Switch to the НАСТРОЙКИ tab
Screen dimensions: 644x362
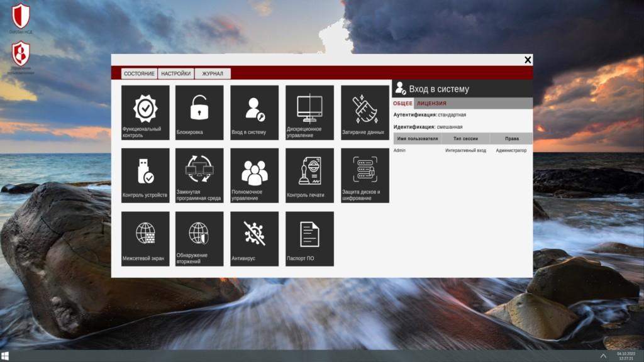[175, 74]
